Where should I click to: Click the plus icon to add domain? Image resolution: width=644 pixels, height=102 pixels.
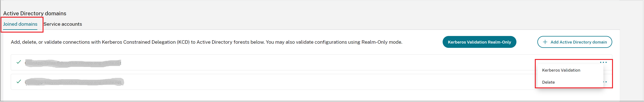click(545, 42)
